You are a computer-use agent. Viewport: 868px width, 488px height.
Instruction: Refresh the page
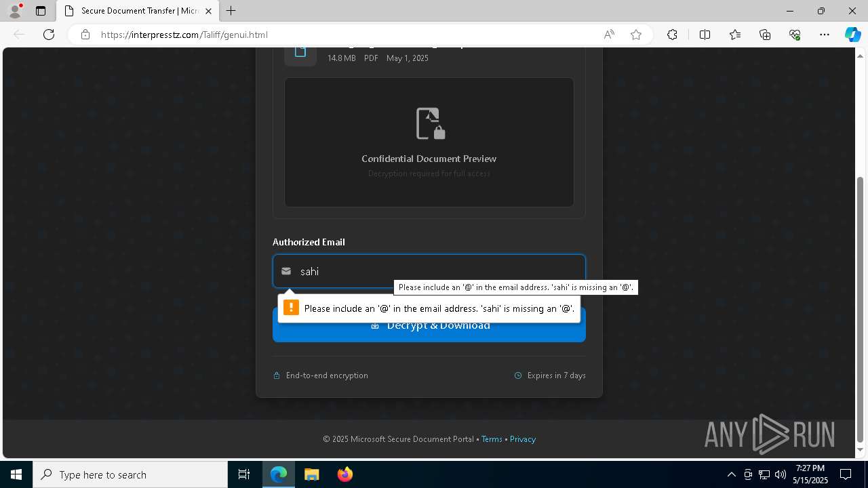49,35
